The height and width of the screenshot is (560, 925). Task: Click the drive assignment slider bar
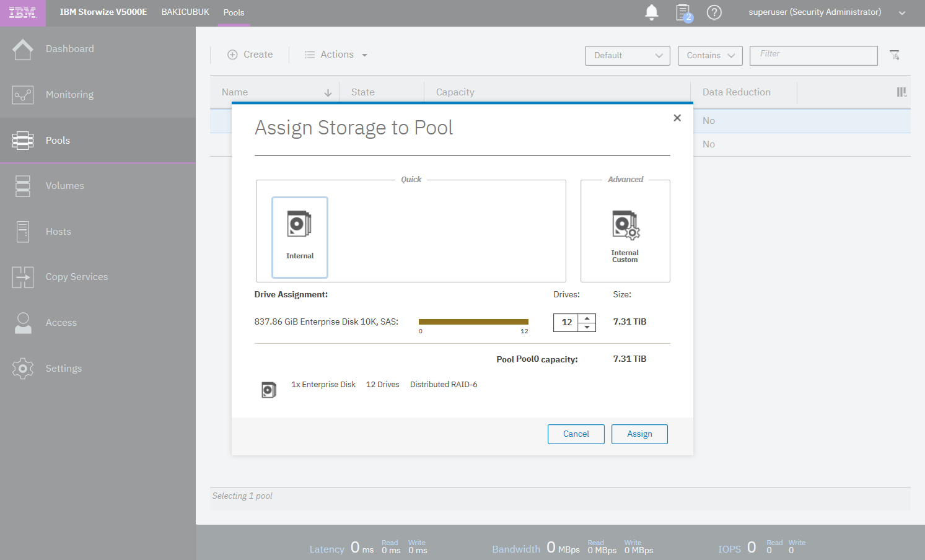pyautogui.click(x=473, y=322)
